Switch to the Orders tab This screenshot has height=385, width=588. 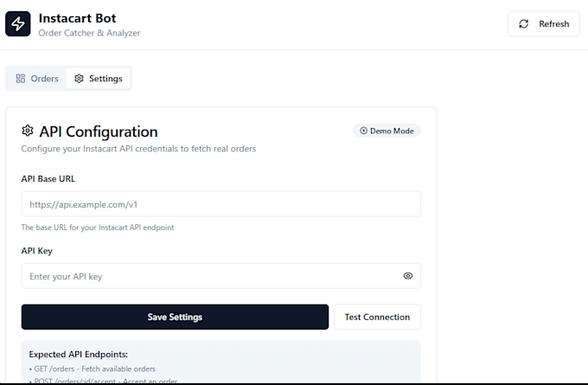click(36, 79)
